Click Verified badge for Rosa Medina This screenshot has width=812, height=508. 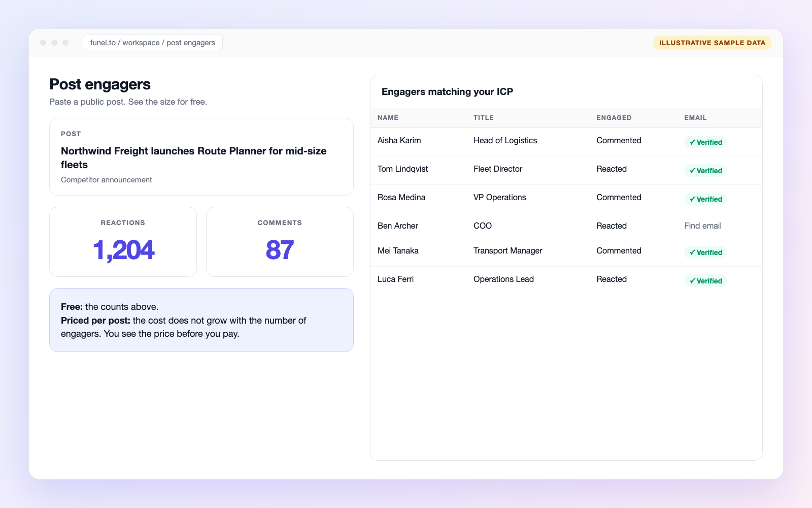[705, 199]
